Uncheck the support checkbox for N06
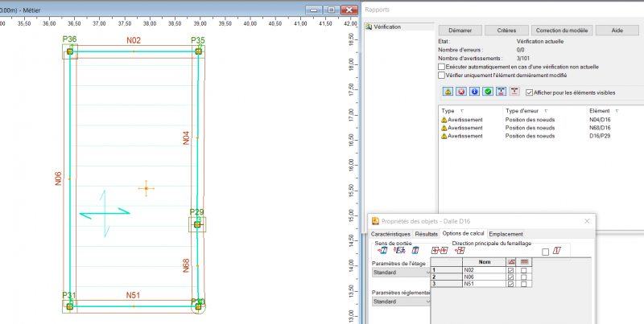 [x=511, y=277]
